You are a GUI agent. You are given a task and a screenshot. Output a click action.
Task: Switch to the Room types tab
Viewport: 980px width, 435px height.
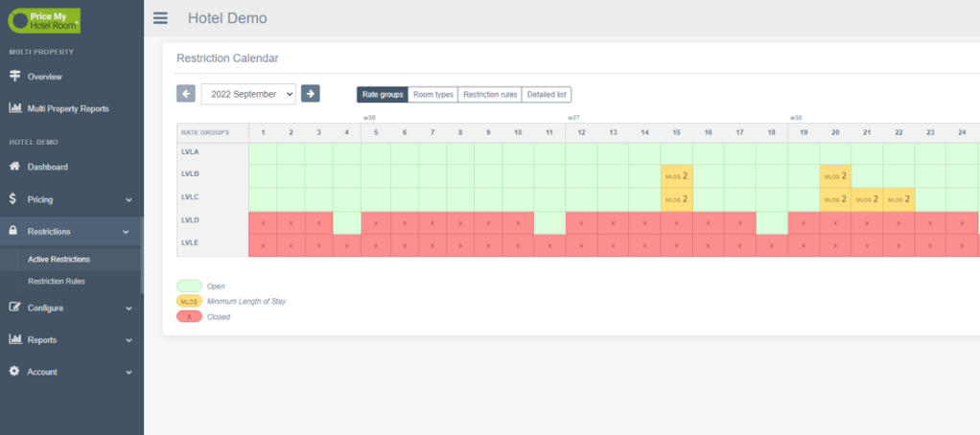click(x=432, y=94)
